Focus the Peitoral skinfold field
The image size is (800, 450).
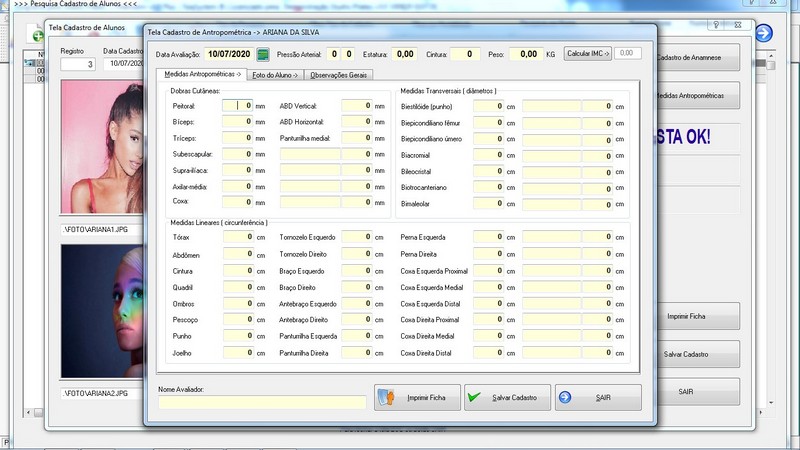238,105
